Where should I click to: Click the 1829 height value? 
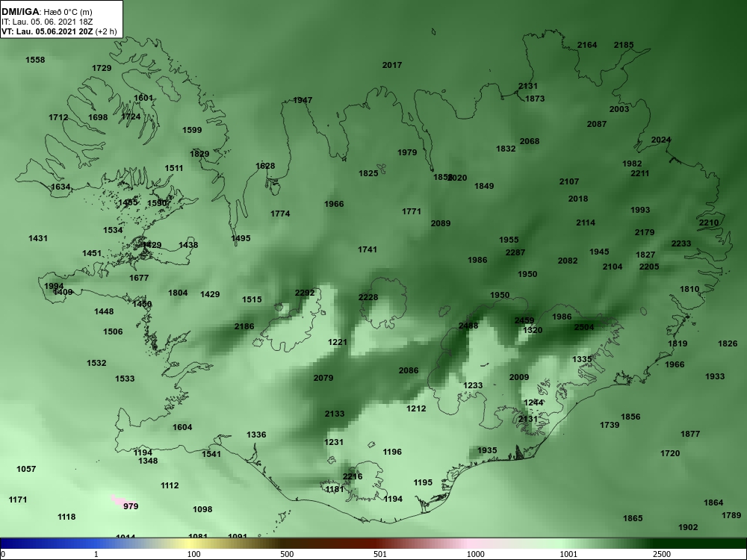(199, 154)
